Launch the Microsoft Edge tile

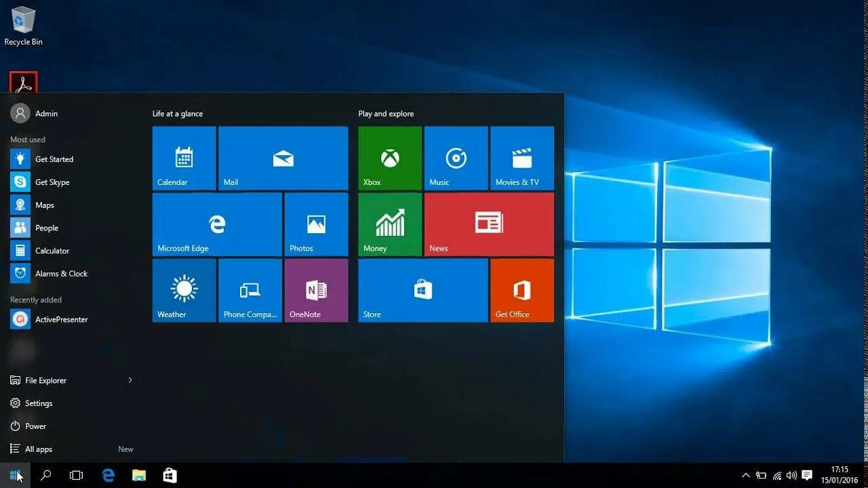click(x=217, y=224)
